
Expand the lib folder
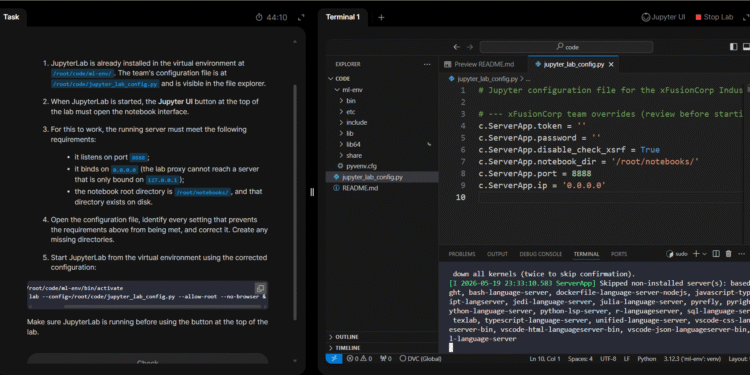(x=350, y=133)
